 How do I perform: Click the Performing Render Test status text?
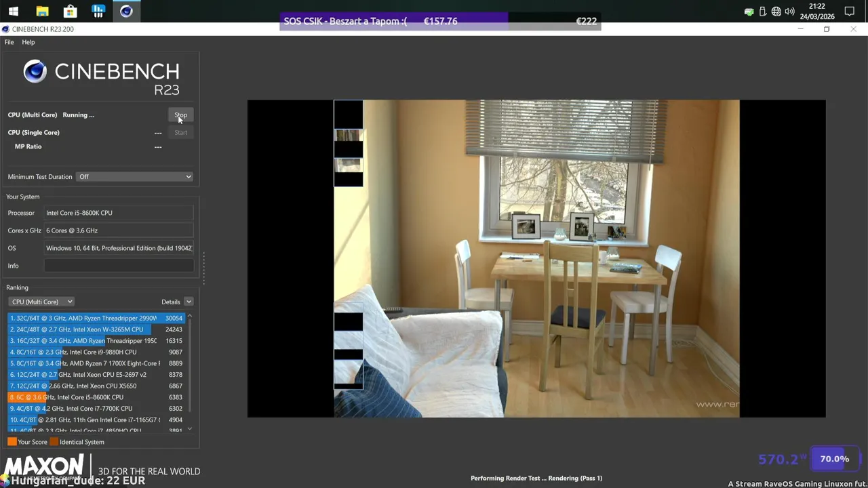coord(536,479)
